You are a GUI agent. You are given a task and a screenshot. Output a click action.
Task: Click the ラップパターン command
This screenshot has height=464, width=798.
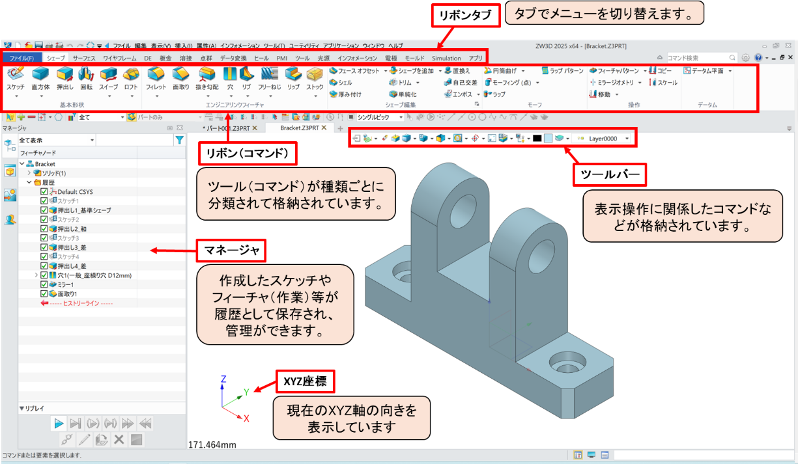click(x=562, y=71)
